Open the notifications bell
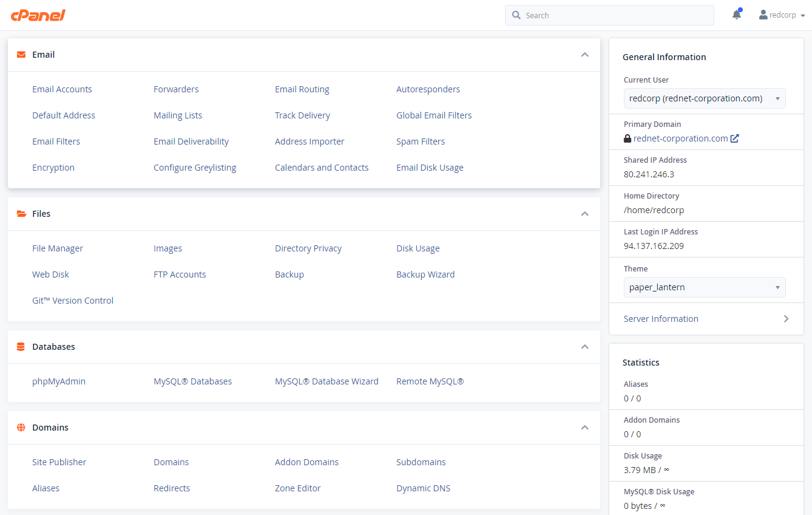The image size is (812, 515). click(x=736, y=15)
